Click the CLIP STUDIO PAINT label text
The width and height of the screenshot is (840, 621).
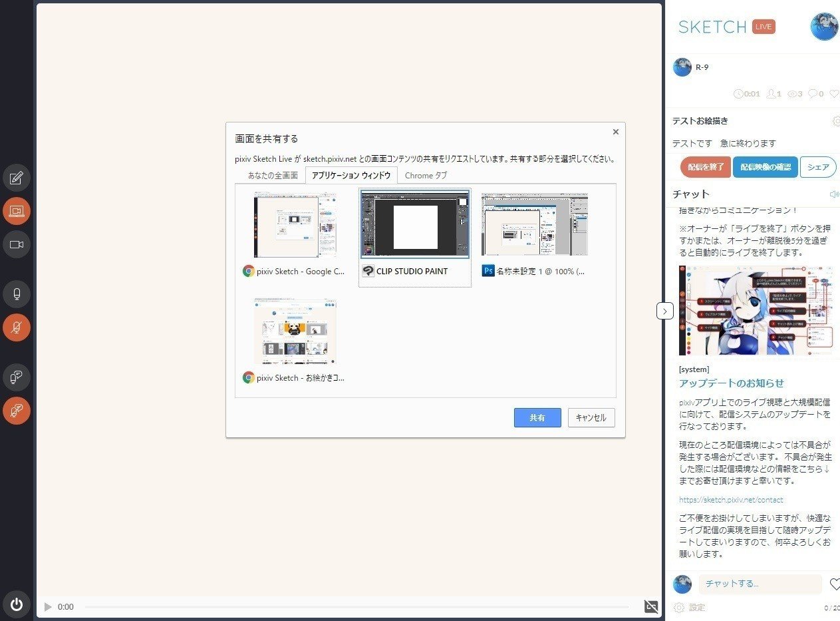tap(412, 272)
